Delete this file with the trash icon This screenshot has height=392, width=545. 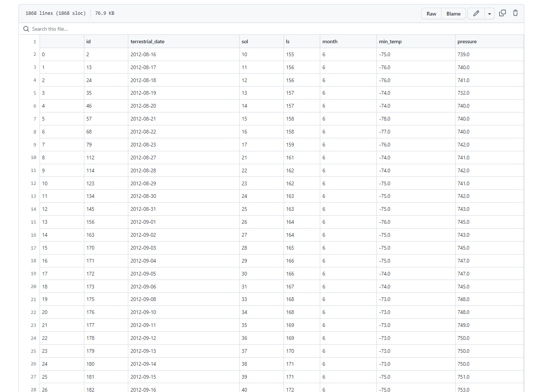[x=515, y=13]
